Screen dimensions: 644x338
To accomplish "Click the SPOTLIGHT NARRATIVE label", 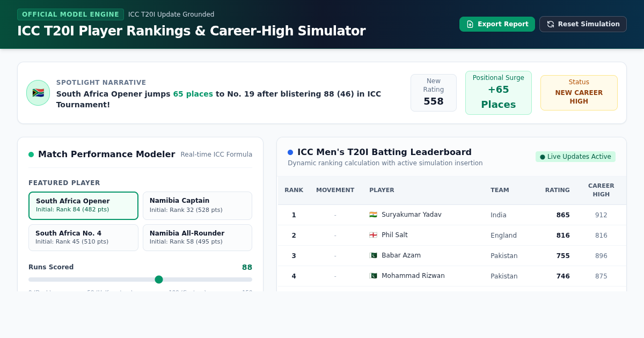I will coord(101,83).
